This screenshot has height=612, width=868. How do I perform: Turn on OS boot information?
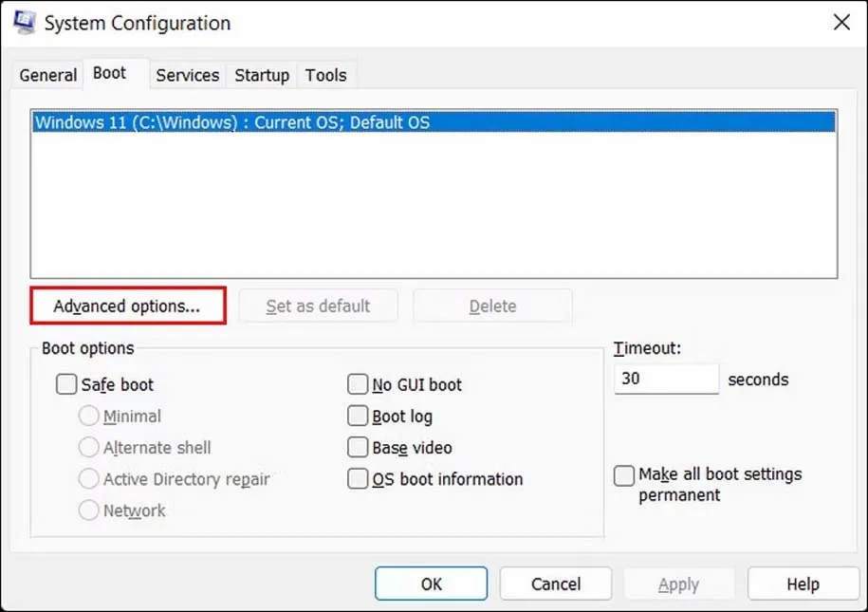pyautogui.click(x=358, y=479)
